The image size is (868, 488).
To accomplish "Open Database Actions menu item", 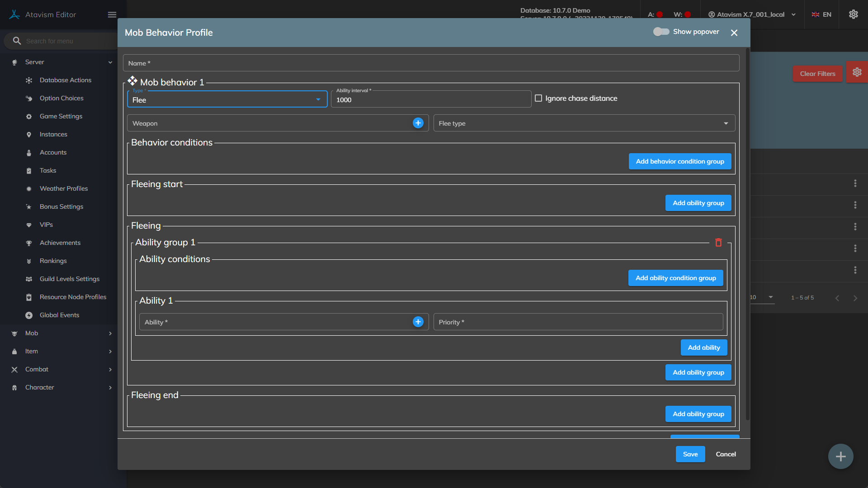I will 66,80.
